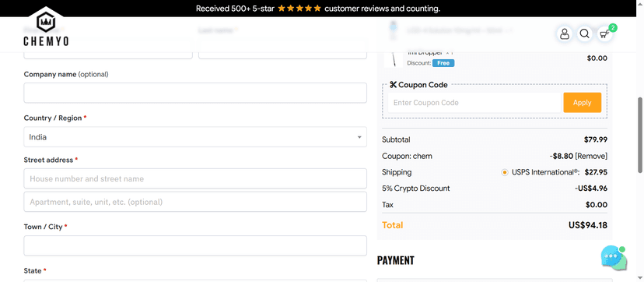Open the search magnifier icon

pos(584,33)
